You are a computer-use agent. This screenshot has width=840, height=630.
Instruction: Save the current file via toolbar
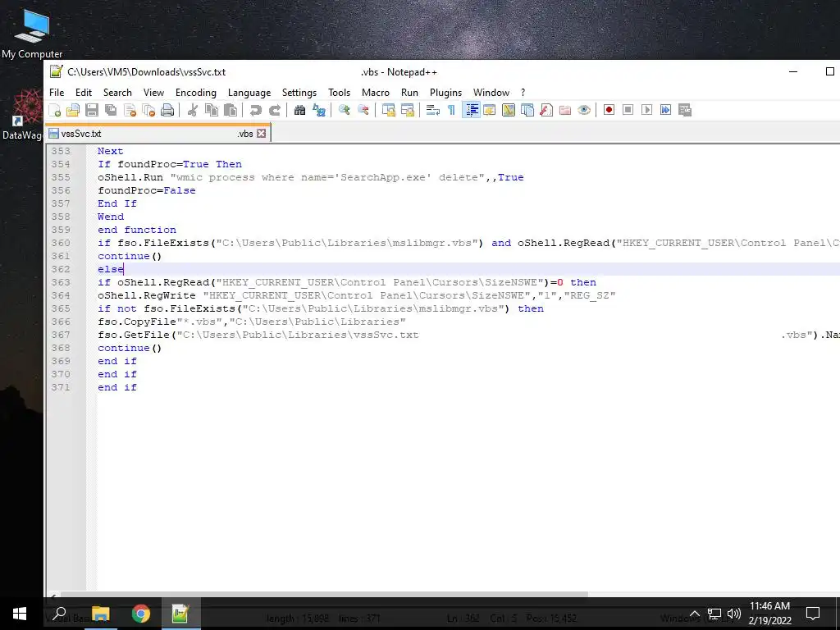click(92, 111)
